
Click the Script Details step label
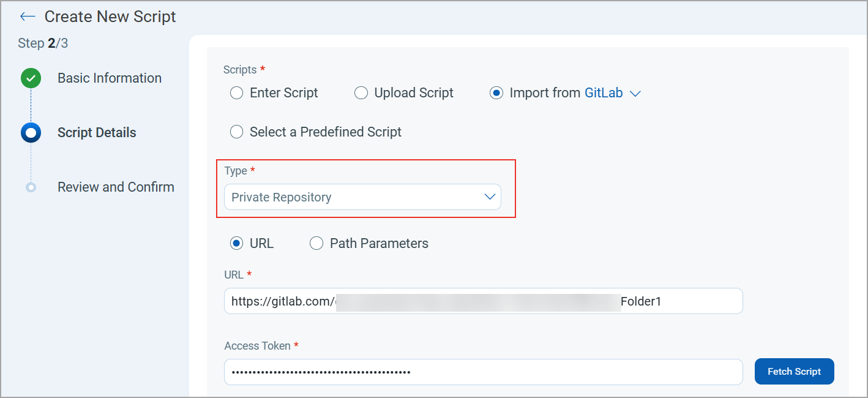[x=97, y=133]
